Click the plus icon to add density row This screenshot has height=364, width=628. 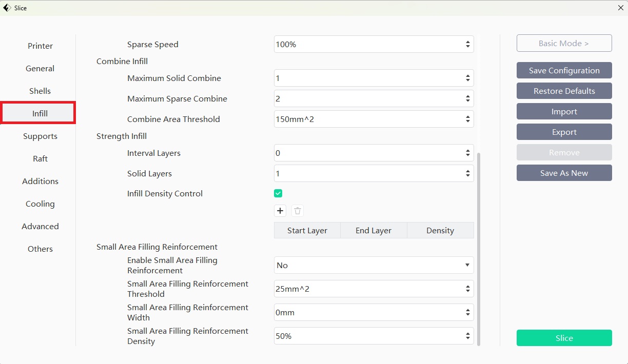pos(280,211)
